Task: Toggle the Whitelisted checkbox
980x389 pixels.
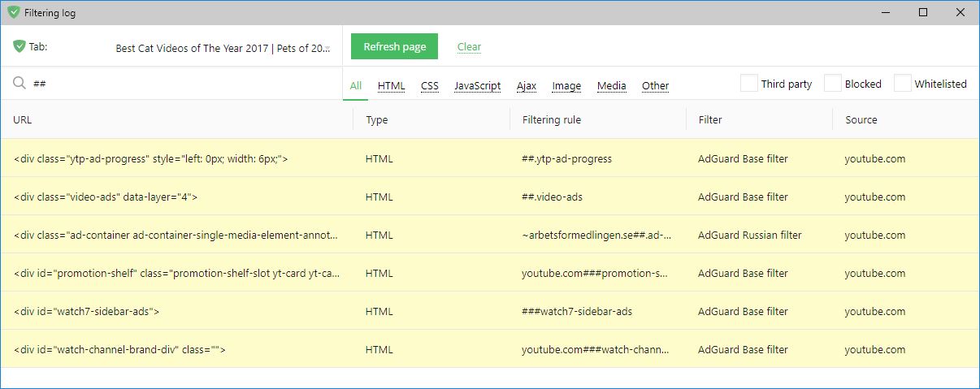Action: (x=902, y=84)
